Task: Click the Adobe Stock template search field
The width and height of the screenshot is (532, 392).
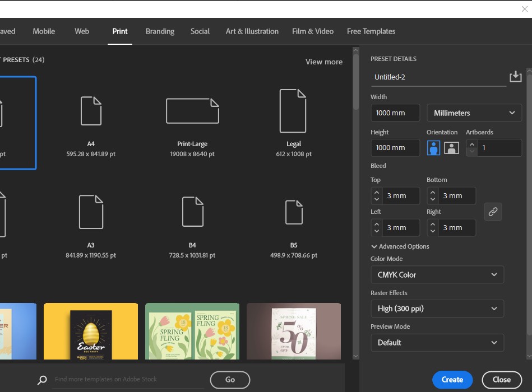Action: click(x=129, y=380)
